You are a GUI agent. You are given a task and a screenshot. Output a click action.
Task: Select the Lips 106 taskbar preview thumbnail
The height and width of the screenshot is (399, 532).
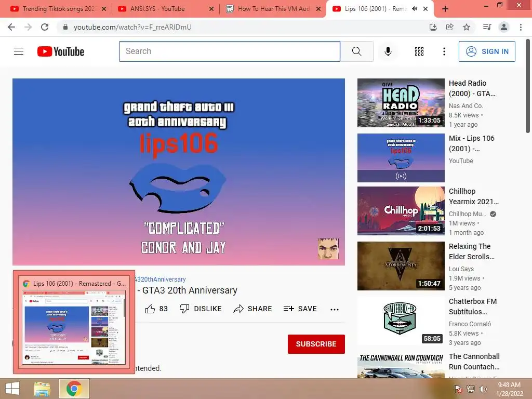click(x=74, y=322)
